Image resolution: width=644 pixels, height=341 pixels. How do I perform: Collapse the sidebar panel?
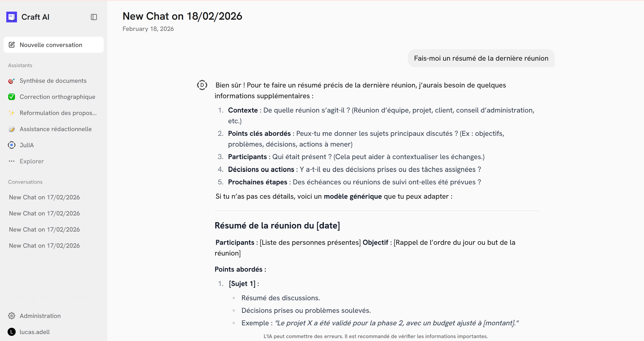click(x=94, y=17)
